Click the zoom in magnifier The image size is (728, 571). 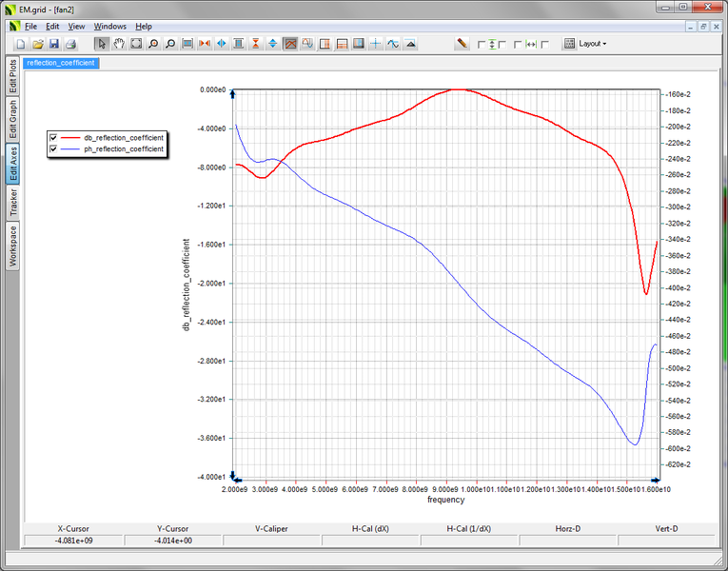153,44
